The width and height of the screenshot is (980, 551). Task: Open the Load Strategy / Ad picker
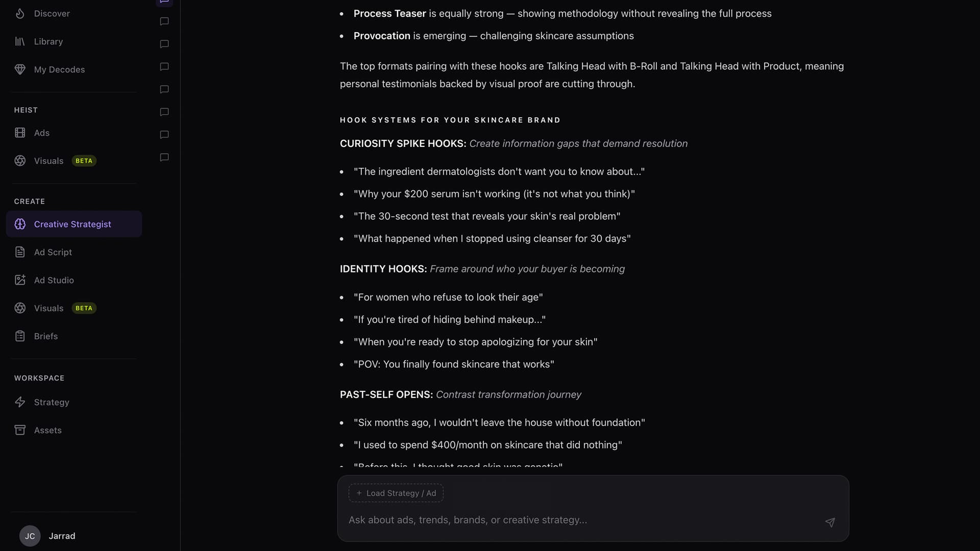(x=396, y=493)
